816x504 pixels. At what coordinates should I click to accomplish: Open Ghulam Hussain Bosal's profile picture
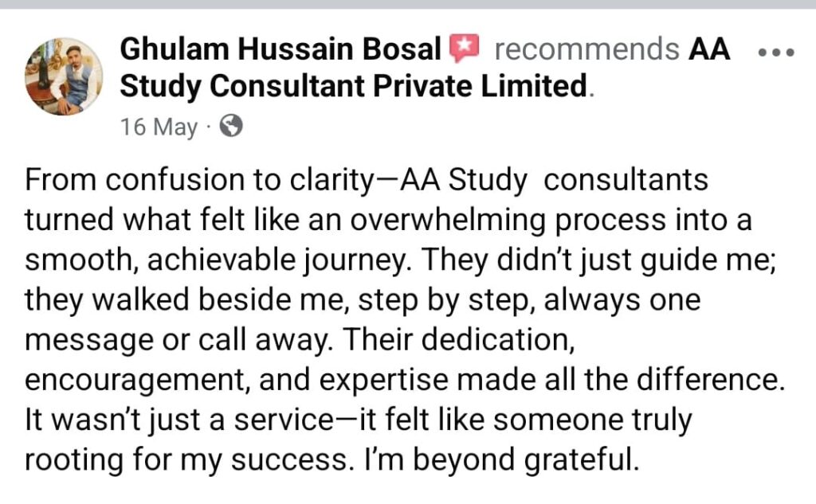click(x=64, y=76)
